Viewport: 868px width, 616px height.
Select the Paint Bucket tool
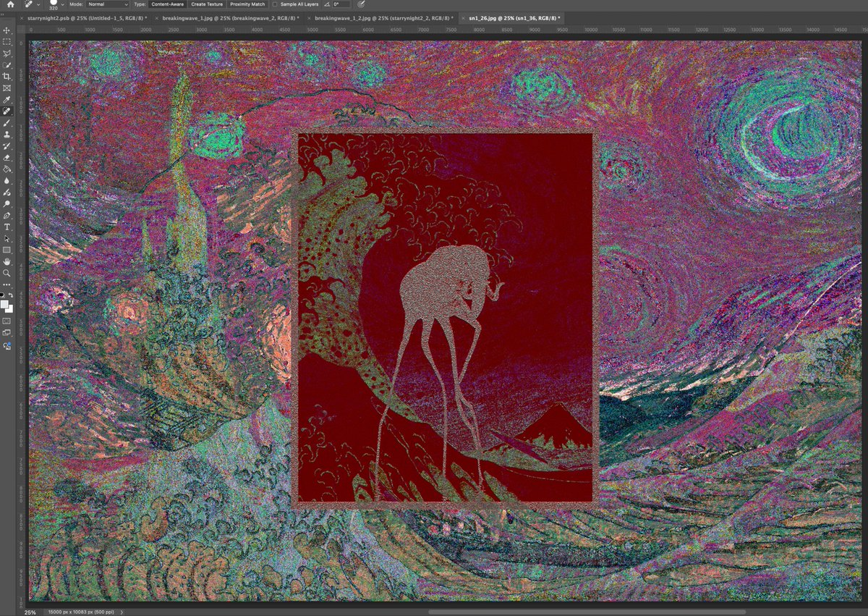coord(7,169)
